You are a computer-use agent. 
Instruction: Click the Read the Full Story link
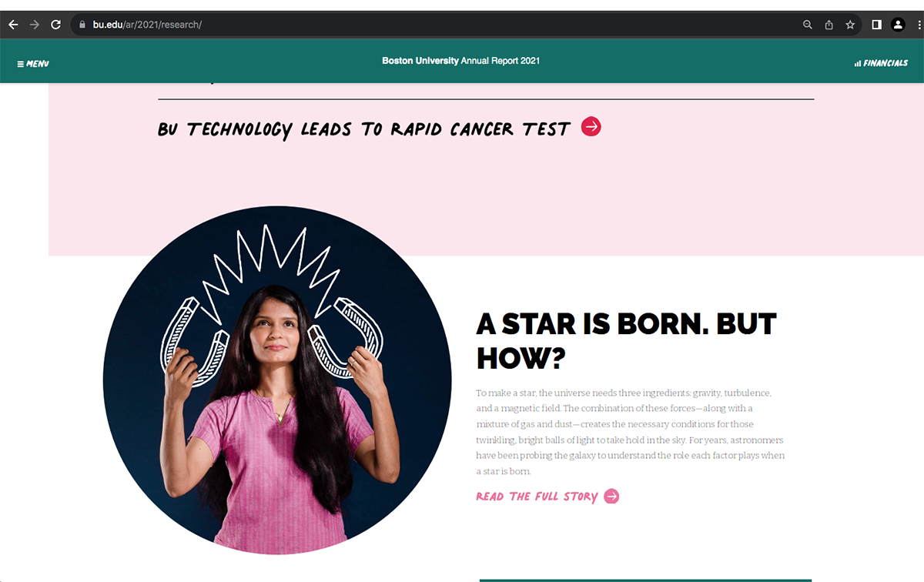pos(537,497)
